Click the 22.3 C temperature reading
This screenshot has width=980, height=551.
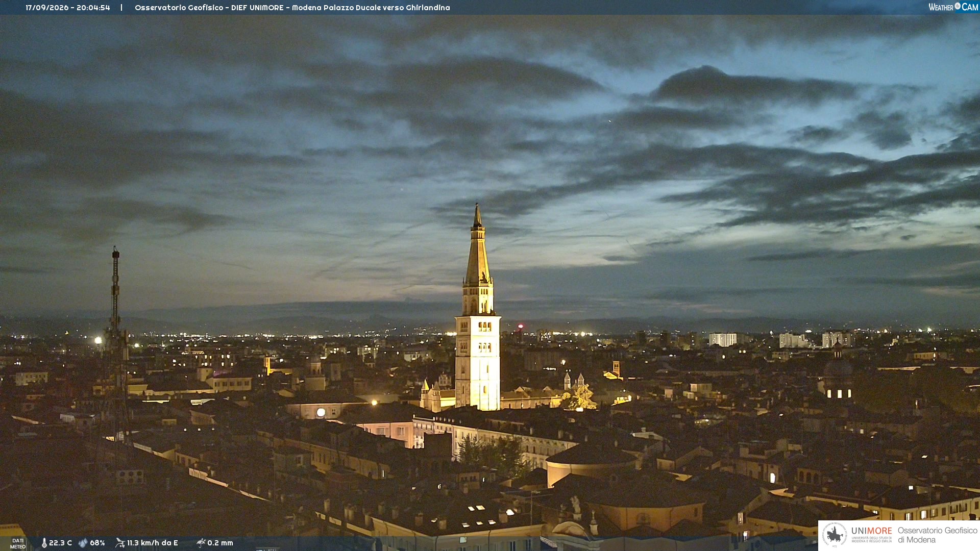click(x=60, y=543)
